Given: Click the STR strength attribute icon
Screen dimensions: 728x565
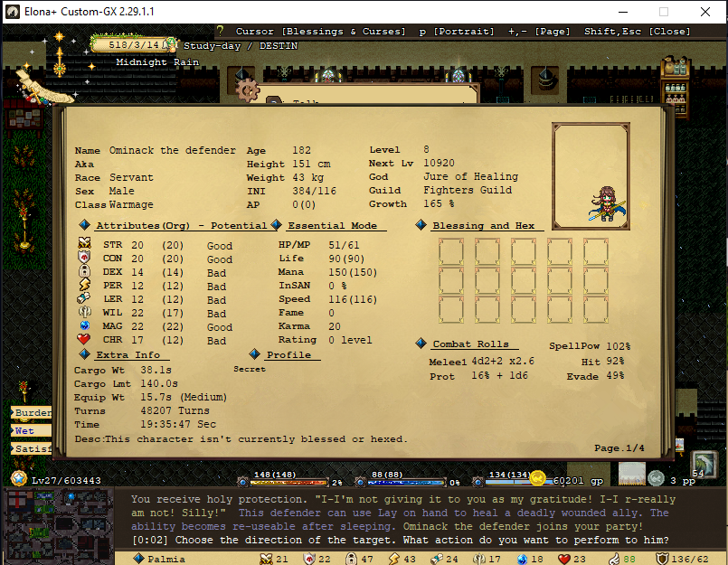Looking at the screenshot, I should click(x=84, y=243).
